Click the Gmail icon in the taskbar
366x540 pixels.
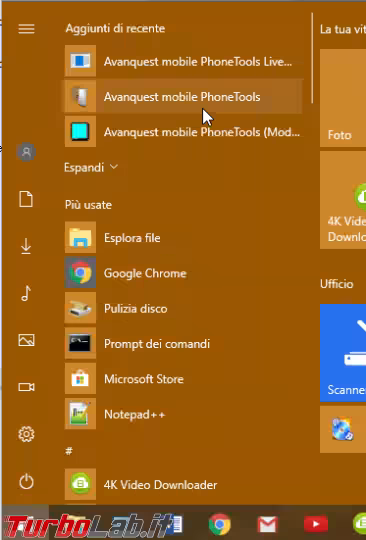tap(268, 524)
